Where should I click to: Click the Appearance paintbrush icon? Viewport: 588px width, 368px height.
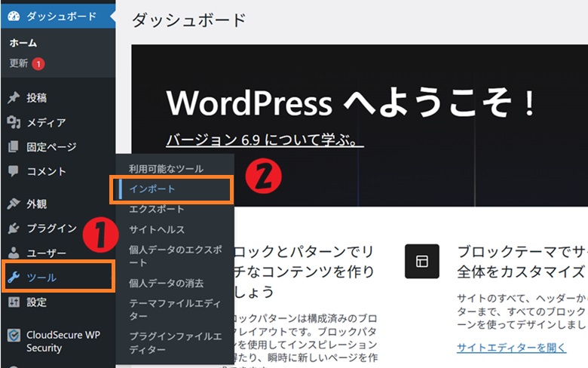tap(14, 204)
